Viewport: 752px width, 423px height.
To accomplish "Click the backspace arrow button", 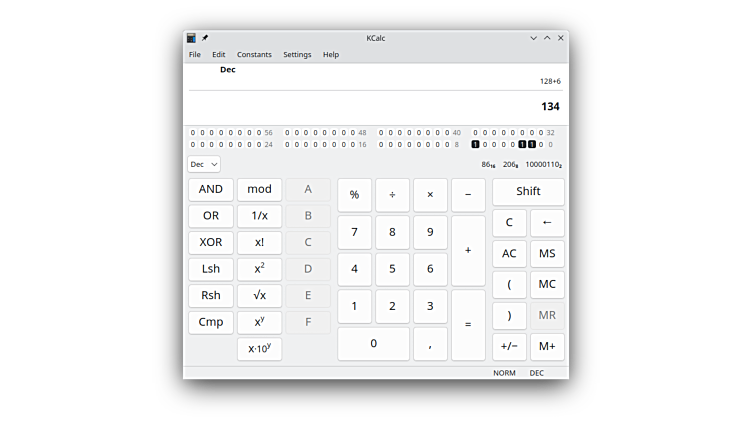I will point(547,223).
